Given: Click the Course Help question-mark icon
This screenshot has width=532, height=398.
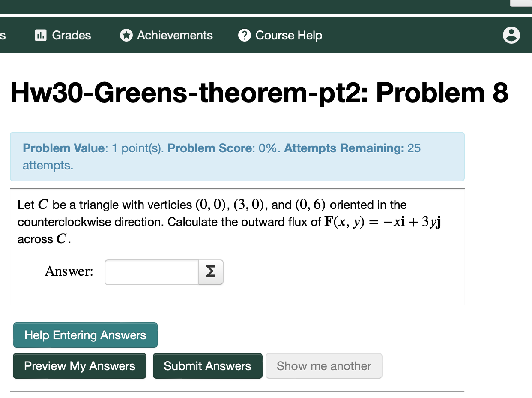Looking at the screenshot, I should pos(244,36).
